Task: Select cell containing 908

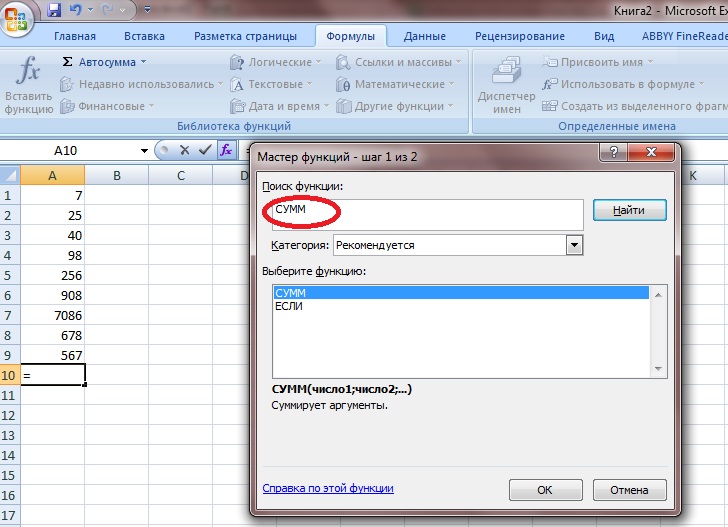Action: tap(52, 295)
